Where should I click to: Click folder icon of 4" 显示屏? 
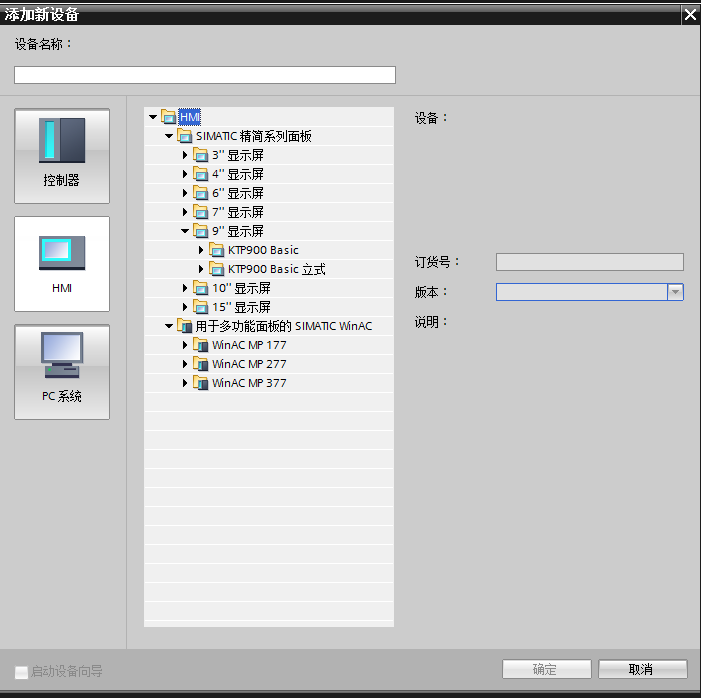(201, 174)
